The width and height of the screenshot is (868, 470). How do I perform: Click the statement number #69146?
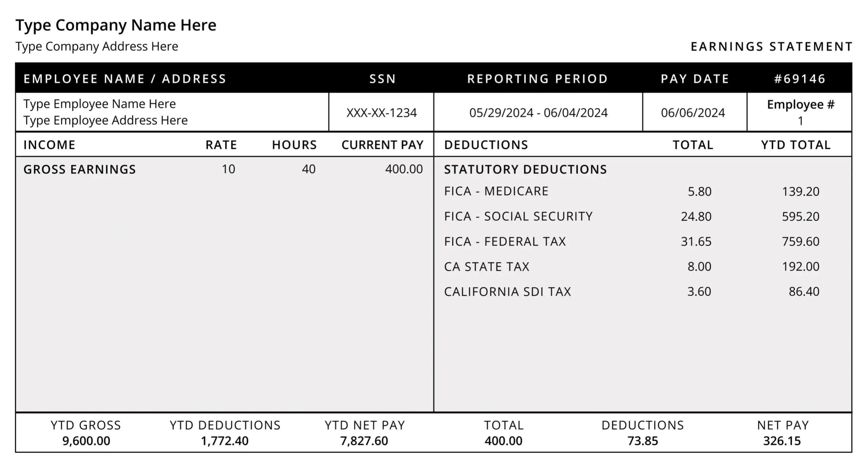(800, 79)
